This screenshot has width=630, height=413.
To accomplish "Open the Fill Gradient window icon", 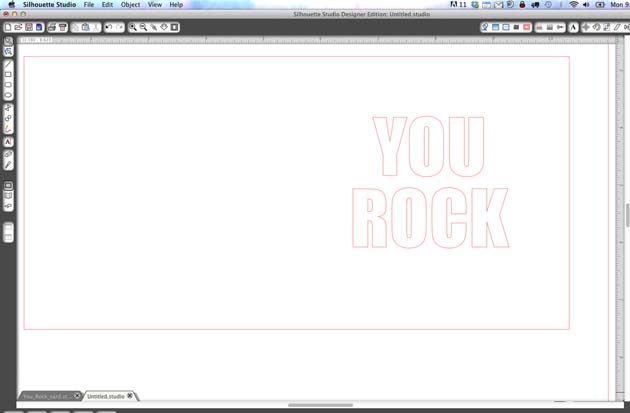I will [x=496, y=27].
